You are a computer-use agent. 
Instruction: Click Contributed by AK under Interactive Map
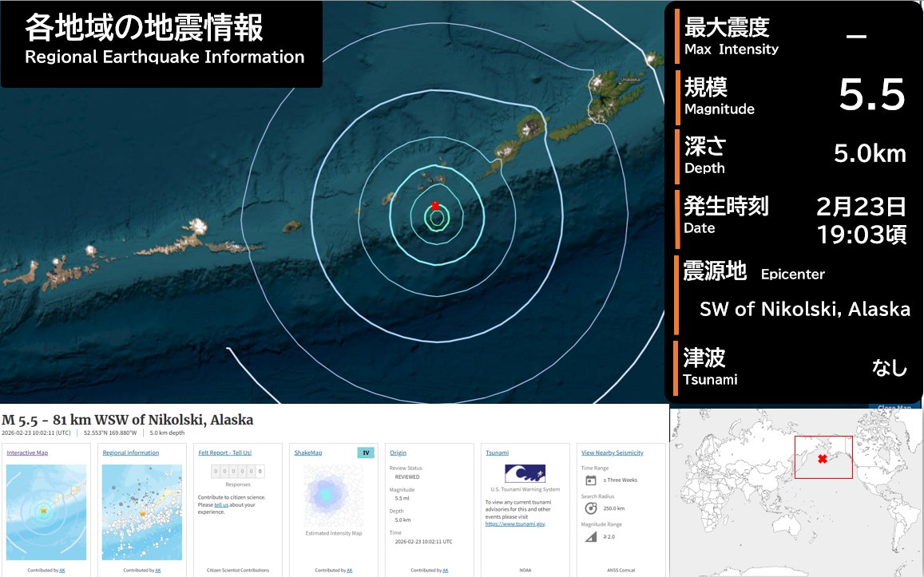click(x=46, y=570)
